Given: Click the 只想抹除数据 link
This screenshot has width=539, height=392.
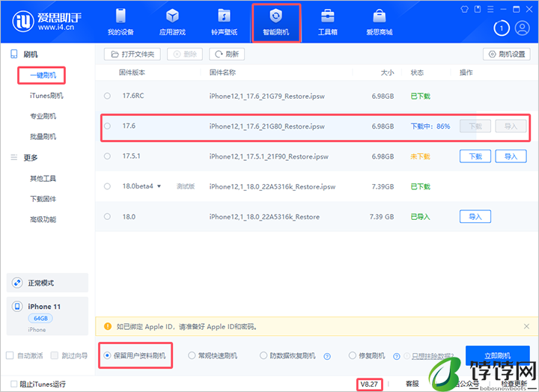Looking at the screenshot, I should 433,356.
